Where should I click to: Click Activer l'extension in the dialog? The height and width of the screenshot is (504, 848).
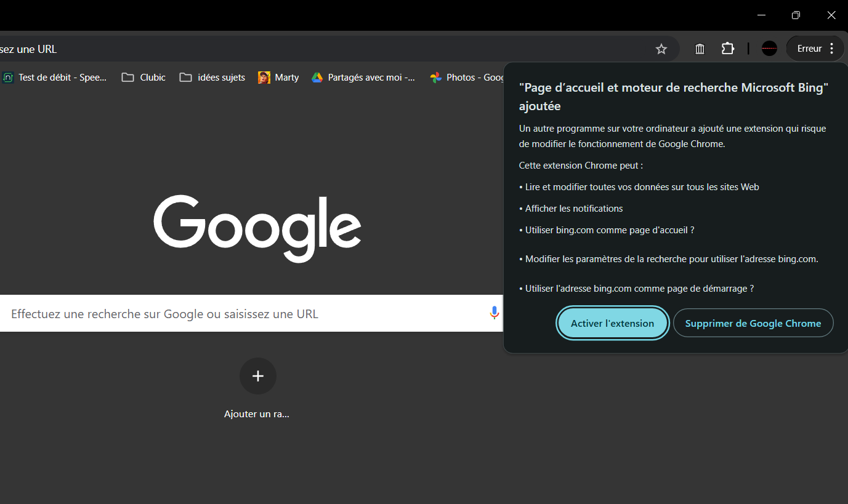[x=612, y=322]
